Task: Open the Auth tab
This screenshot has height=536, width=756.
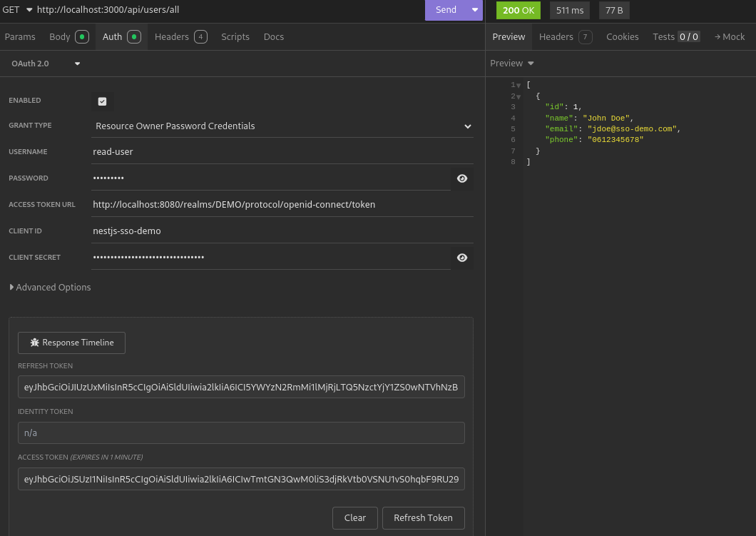Action: click(x=121, y=36)
